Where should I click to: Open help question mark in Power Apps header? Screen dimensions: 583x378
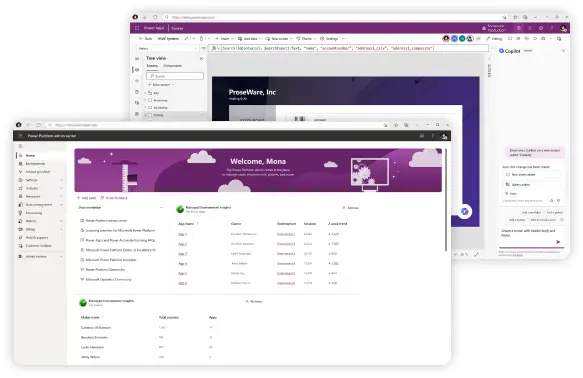[551, 28]
